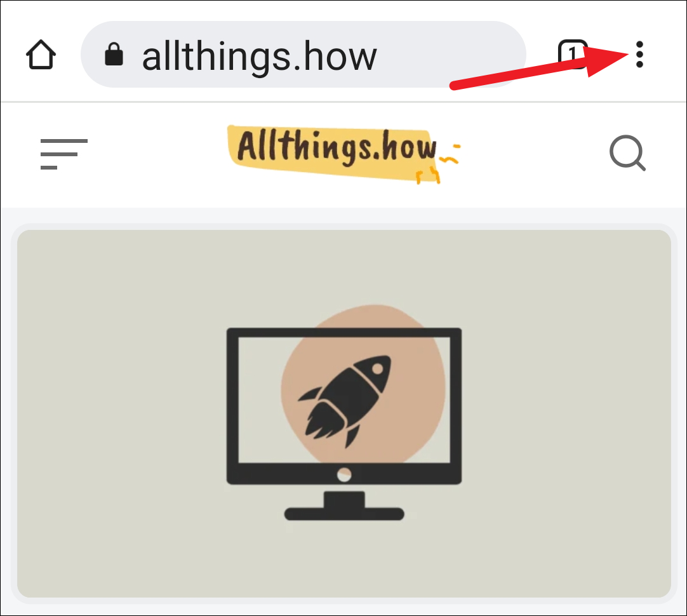Image resolution: width=687 pixels, height=616 pixels.
Task: Click the middle dot of the overflow menu
Action: (x=639, y=55)
